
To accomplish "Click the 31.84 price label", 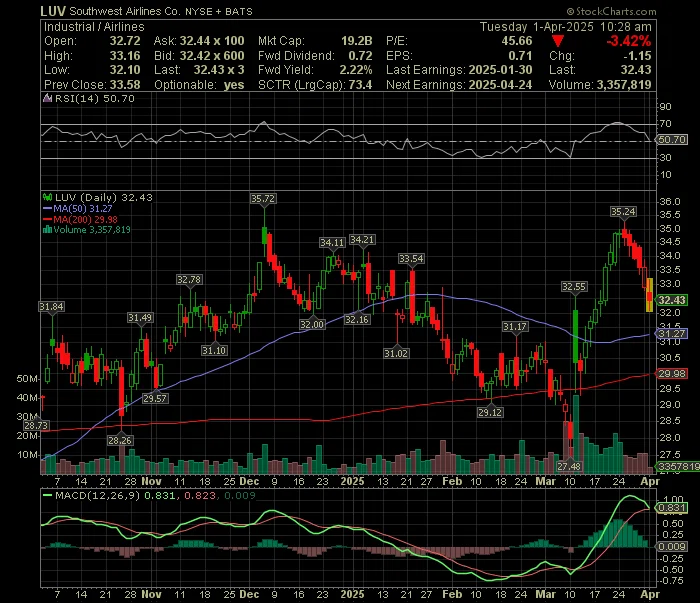I will 51,307.
